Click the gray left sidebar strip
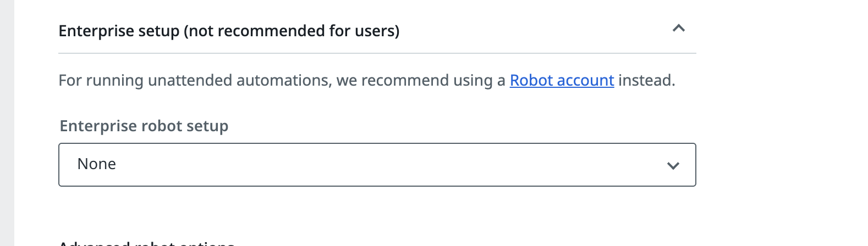 [7, 123]
